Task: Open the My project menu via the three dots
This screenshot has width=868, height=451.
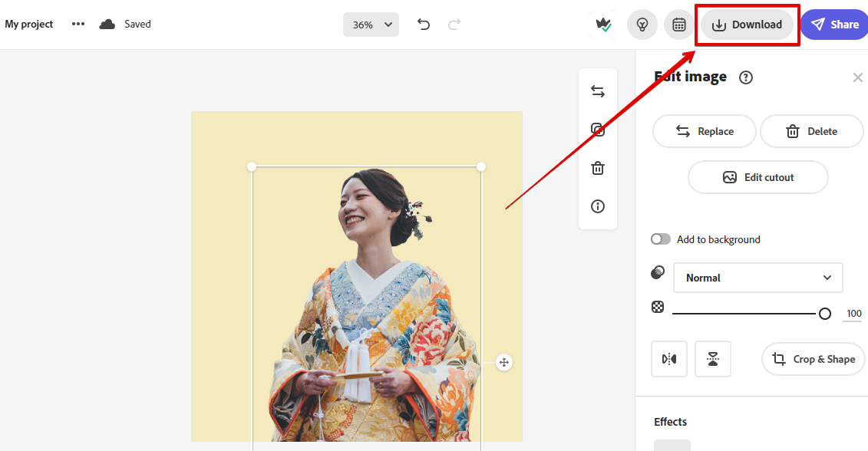Action: 78,24
